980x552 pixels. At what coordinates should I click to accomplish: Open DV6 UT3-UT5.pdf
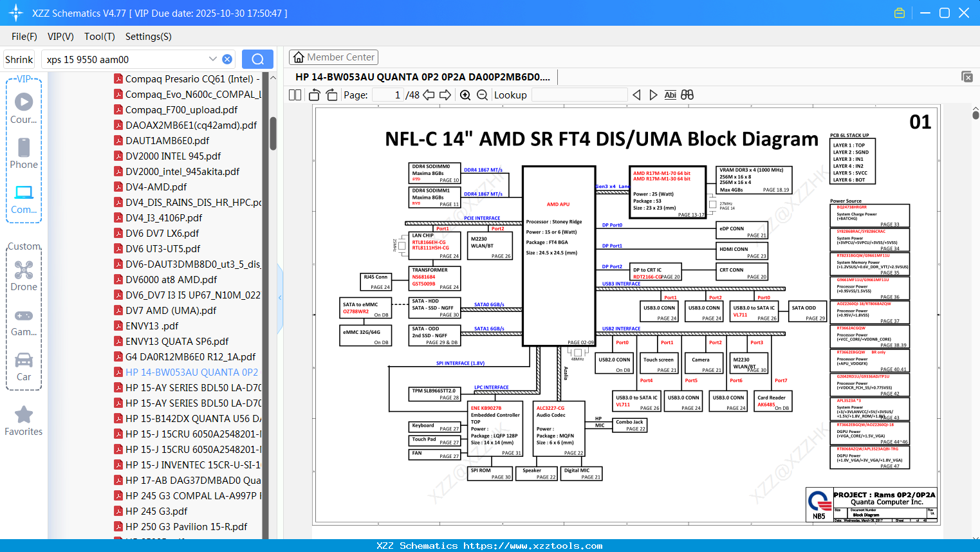tap(157, 249)
